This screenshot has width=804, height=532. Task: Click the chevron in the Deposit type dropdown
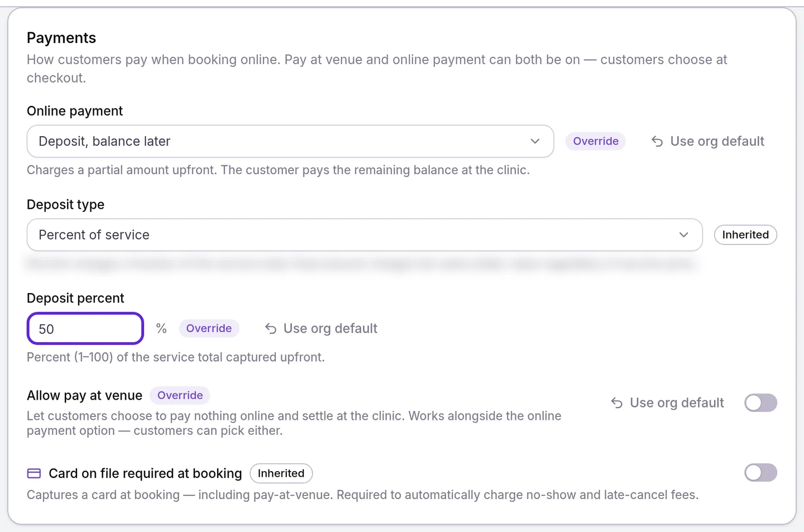683,235
